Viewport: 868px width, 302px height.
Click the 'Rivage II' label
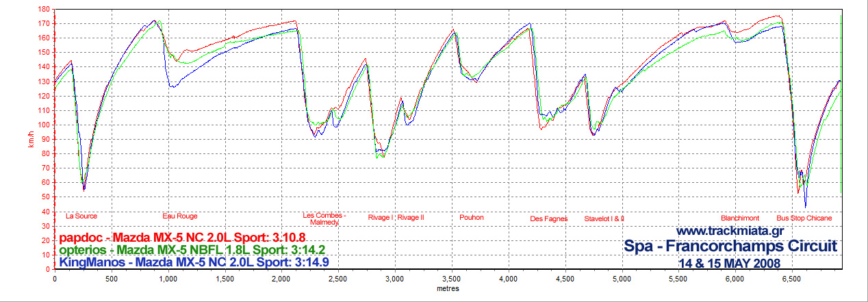[x=411, y=217]
